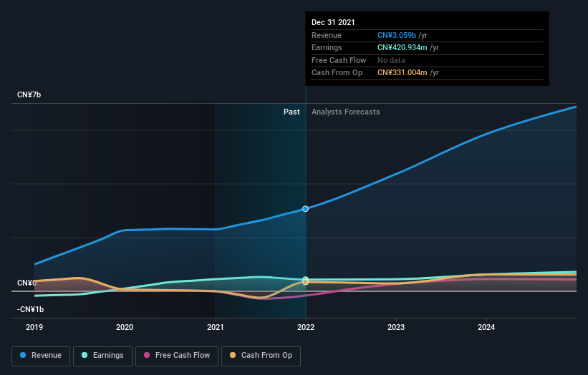This screenshot has height=375, width=588.
Task: Click the 2019 x-axis label
Action: (34, 328)
